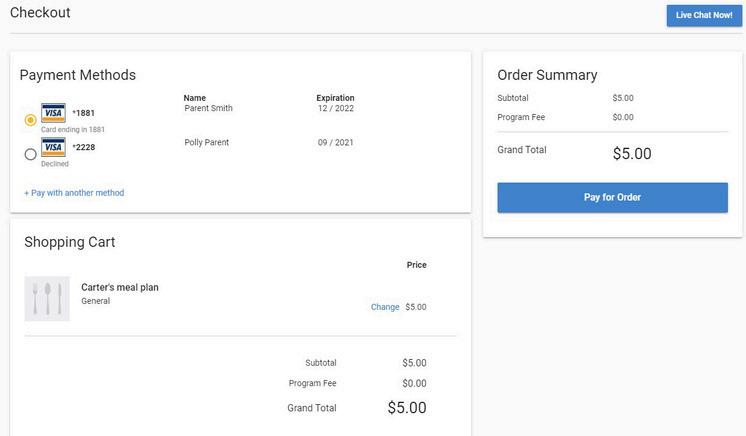Click the Polly Parent cardholder name
This screenshot has height=436, width=746.
coord(207,142)
